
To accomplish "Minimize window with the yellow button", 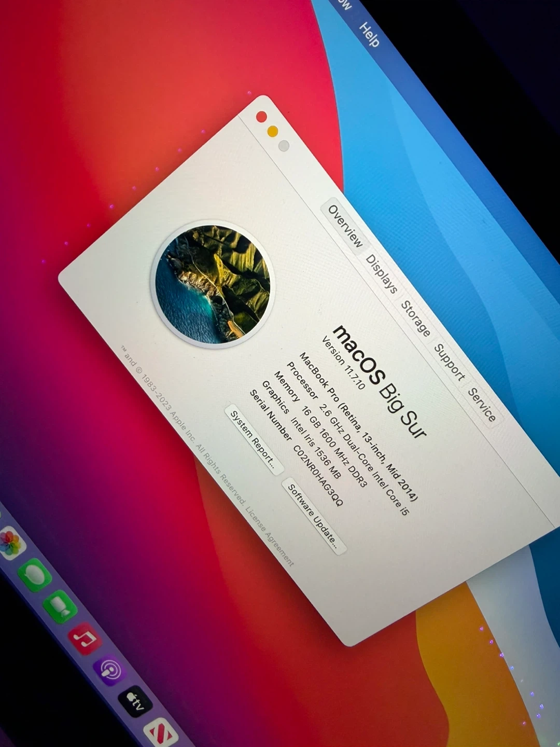I will click(273, 131).
